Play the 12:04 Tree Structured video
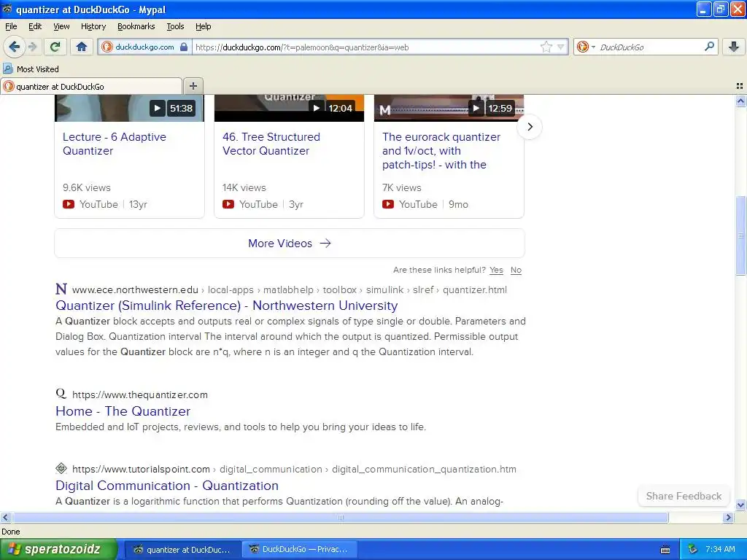 coord(289,108)
